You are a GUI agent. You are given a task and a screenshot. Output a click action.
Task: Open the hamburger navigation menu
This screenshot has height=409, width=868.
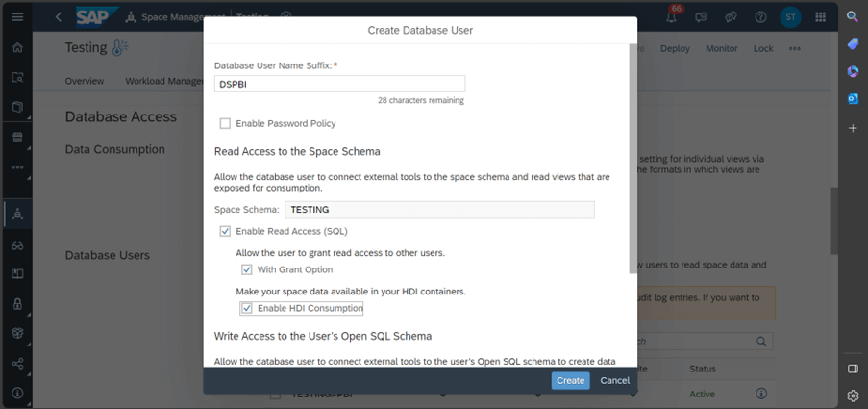[x=17, y=17]
